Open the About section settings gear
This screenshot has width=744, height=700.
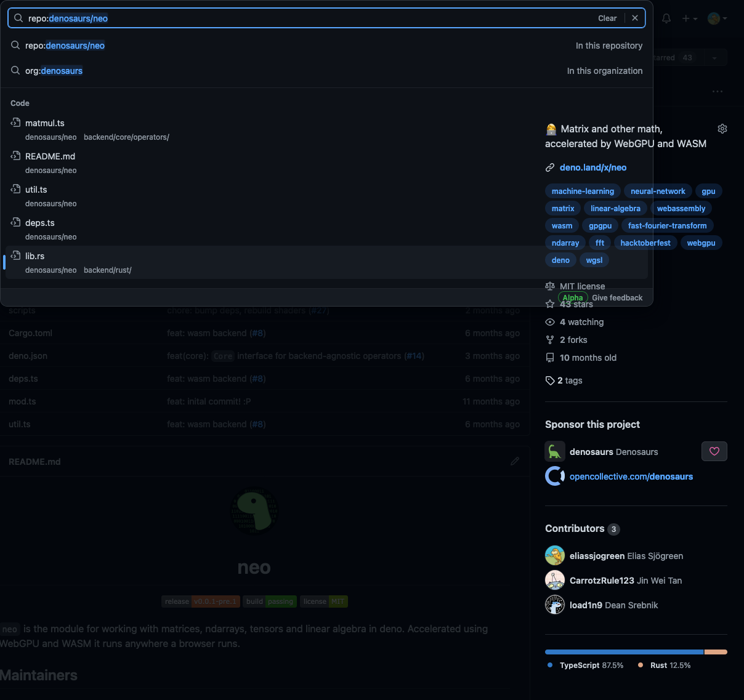tap(722, 129)
